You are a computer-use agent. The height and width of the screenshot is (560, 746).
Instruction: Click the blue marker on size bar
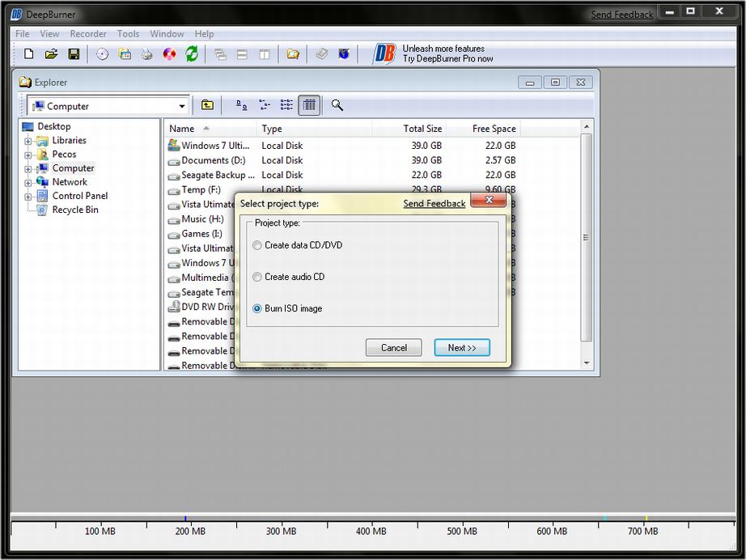point(185,518)
